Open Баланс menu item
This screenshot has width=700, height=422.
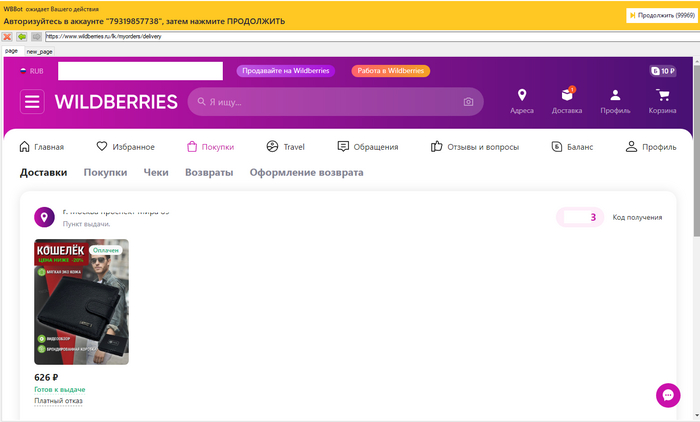572,146
